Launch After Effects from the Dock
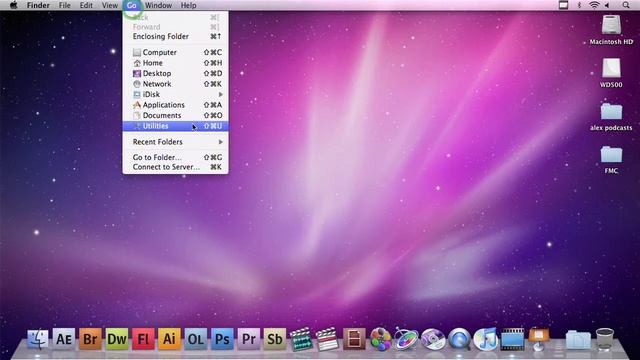640x360 pixels. [64, 339]
